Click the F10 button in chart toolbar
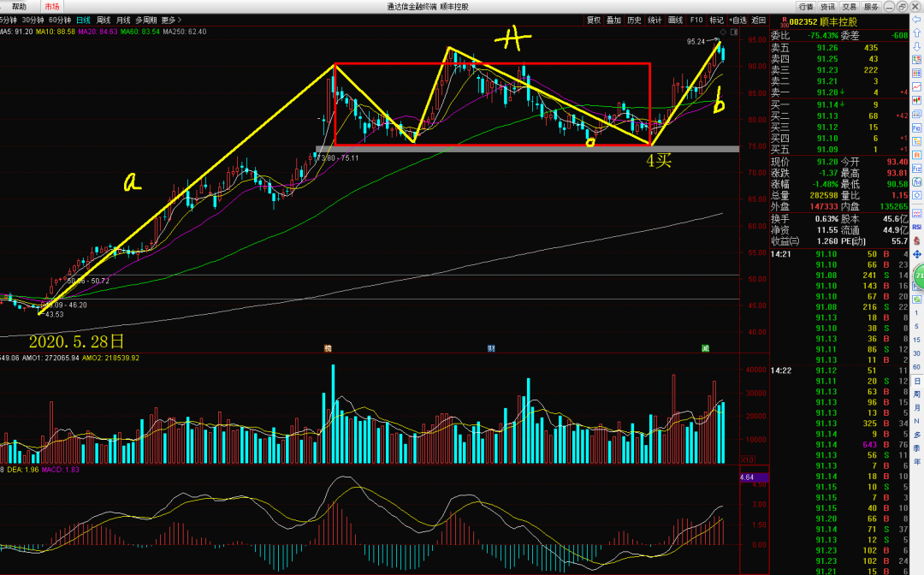This screenshot has height=575, width=924. [x=696, y=20]
